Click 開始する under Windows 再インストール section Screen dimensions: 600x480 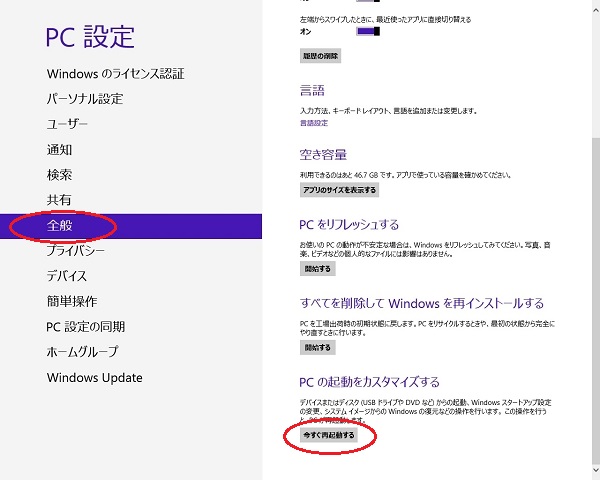[x=318, y=348]
